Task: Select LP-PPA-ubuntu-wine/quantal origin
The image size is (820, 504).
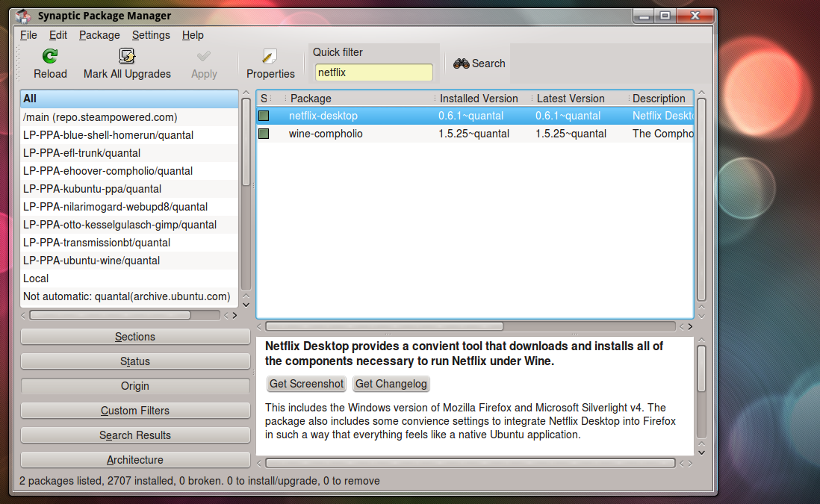Action: [129, 261]
